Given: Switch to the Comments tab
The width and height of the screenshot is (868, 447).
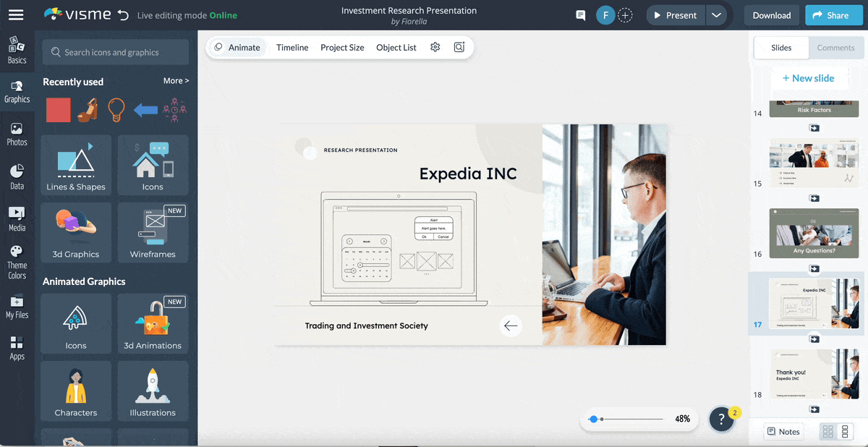Looking at the screenshot, I should pyautogui.click(x=835, y=48).
